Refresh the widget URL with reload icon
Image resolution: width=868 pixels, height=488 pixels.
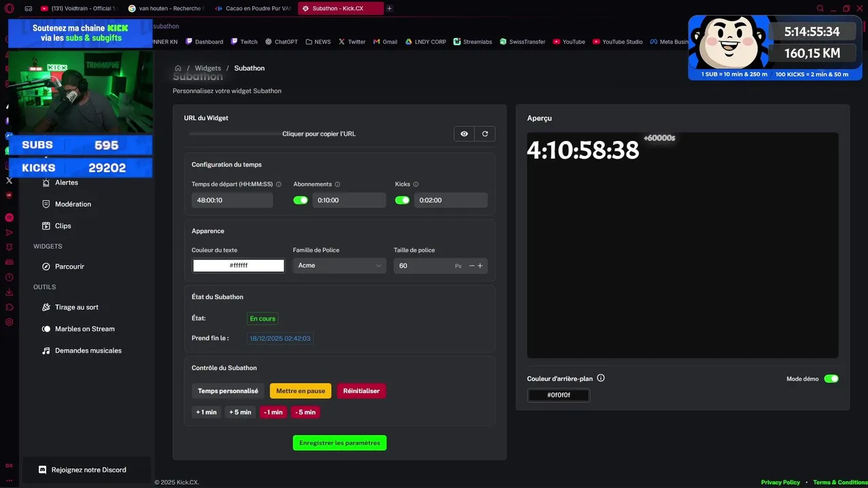pos(485,134)
